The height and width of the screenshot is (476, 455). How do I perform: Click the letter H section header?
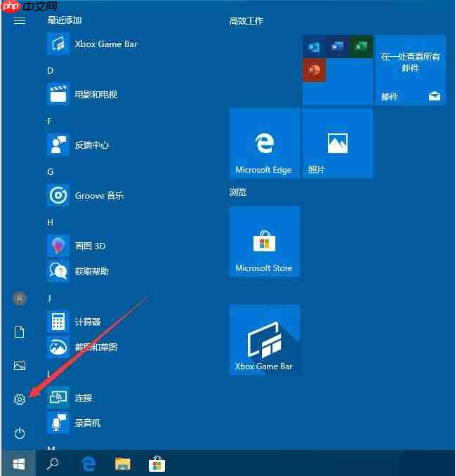[50, 223]
